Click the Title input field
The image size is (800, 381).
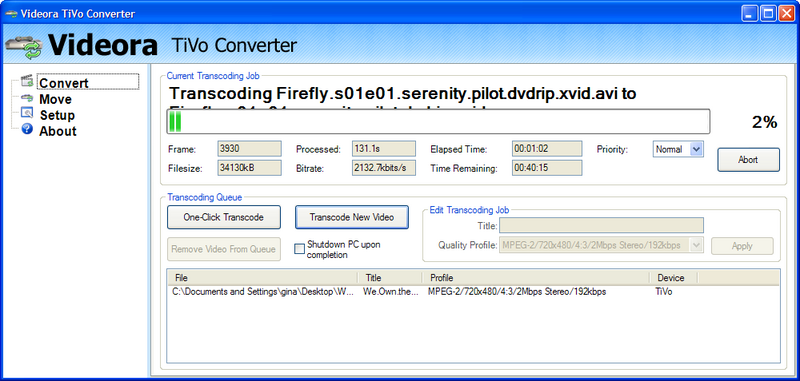coord(602,225)
